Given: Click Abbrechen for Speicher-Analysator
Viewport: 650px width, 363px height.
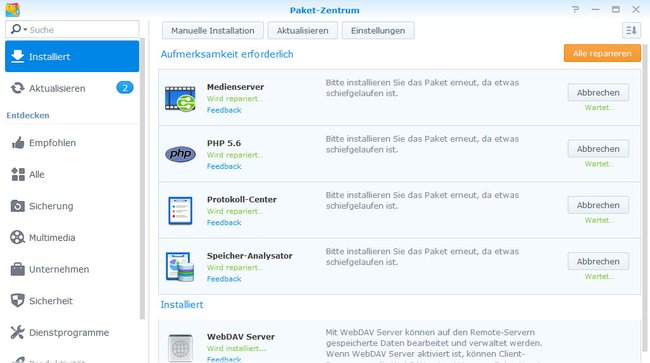Looking at the screenshot, I should click(598, 261).
